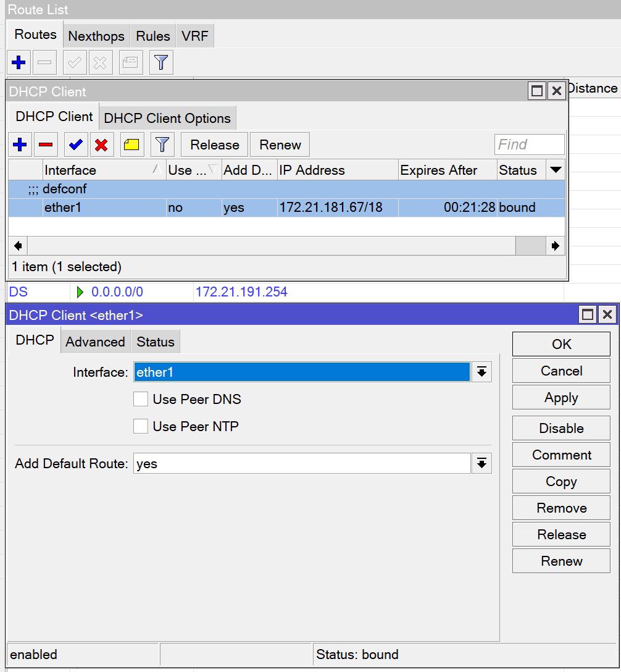Viewport: 621px width, 672px height.
Task: Click grayed remove icon in Route List toolbar
Action: pos(44,62)
